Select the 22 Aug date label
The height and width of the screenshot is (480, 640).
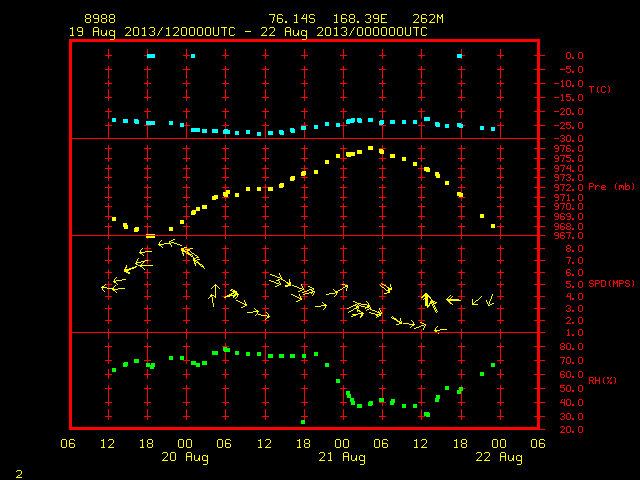499,457
